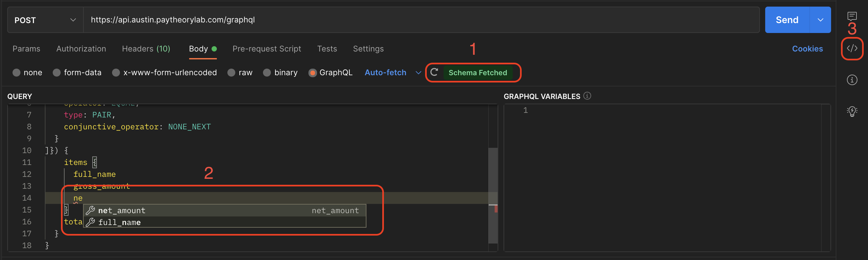Click the full_name field on line 12
This screenshot has height=260, width=868.
coord(94,174)
